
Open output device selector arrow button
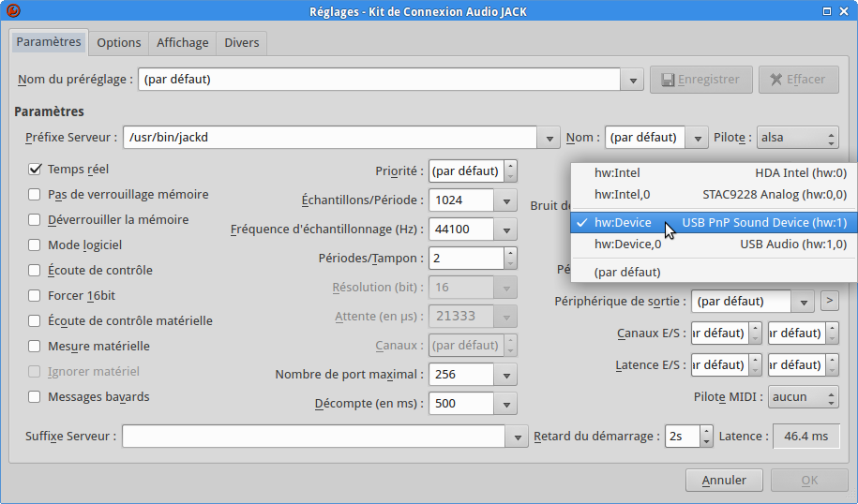tap(829, 302)
